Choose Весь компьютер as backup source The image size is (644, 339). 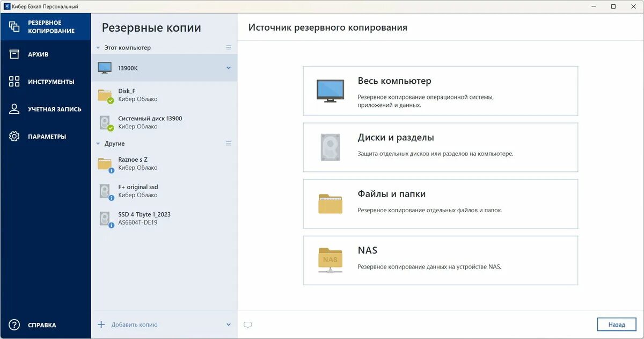coord(441,91)
